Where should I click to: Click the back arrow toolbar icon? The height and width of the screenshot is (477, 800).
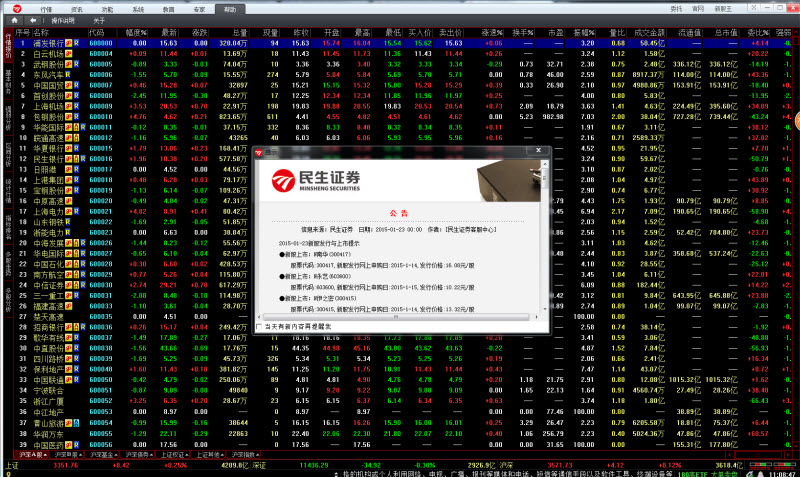33,20
